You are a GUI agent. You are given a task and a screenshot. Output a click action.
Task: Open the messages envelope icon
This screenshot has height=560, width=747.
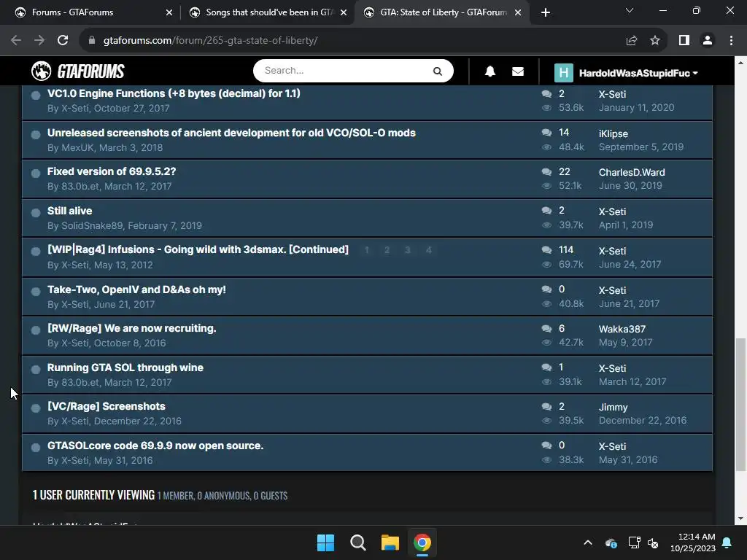pos(518,71)
